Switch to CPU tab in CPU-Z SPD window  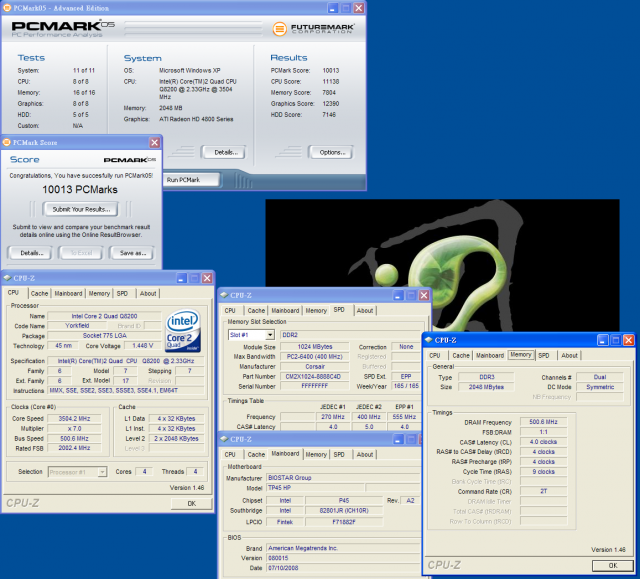230,311
